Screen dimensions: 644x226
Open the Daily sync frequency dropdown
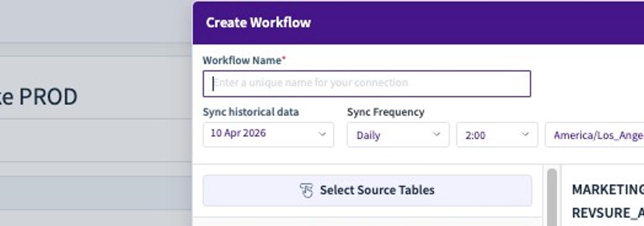pyautogui.click(x=398, y=135)
